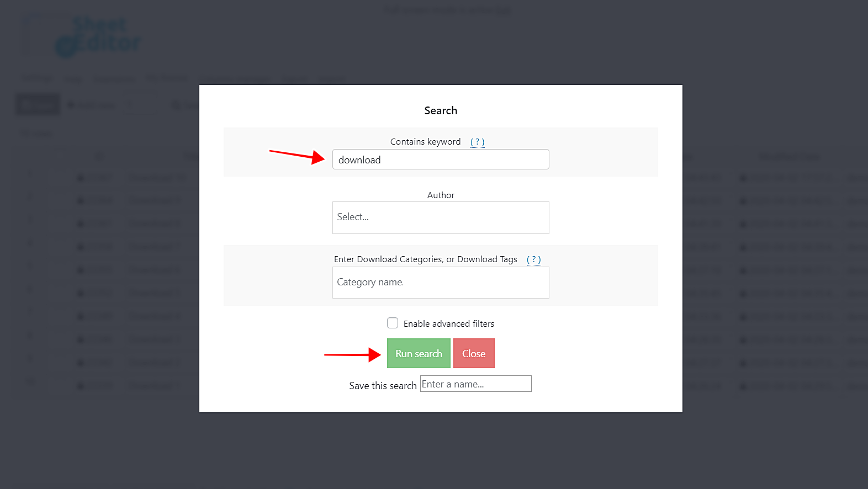The width and height of the screenshot is (868, 489).
Task: Open the Search tab in the plugin navigation
Action: [294, 79]
